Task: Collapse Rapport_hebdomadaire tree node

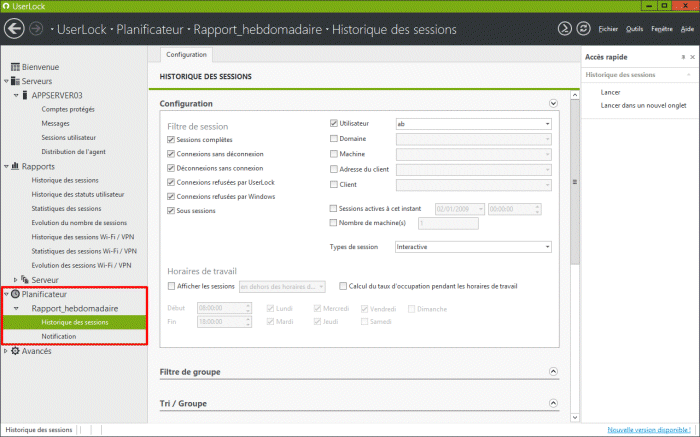Action: coord(16,308)
